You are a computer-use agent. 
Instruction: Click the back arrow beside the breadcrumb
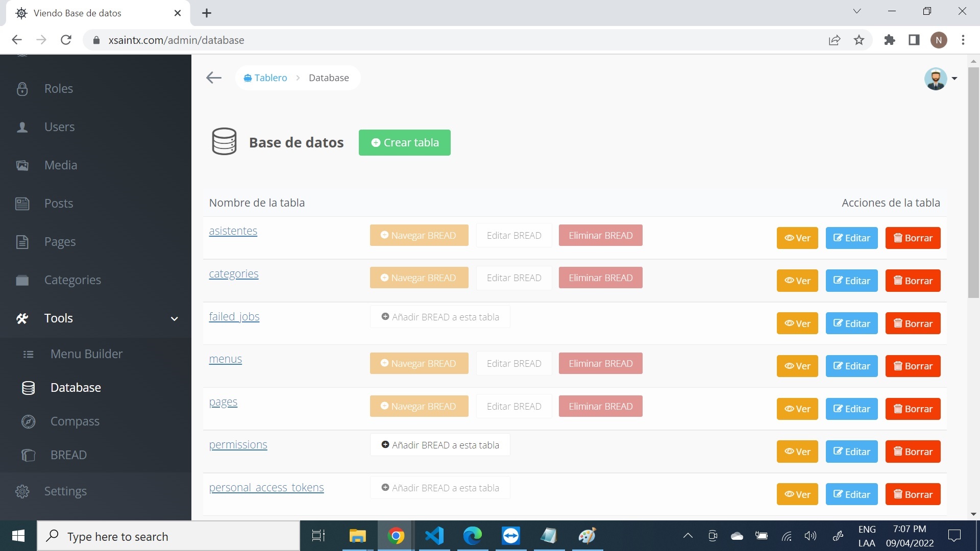[x=213, y=78]
